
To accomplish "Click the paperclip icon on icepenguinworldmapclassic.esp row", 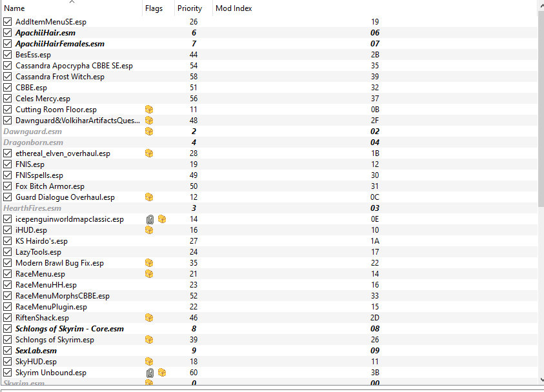I will (x=150, y=219).
